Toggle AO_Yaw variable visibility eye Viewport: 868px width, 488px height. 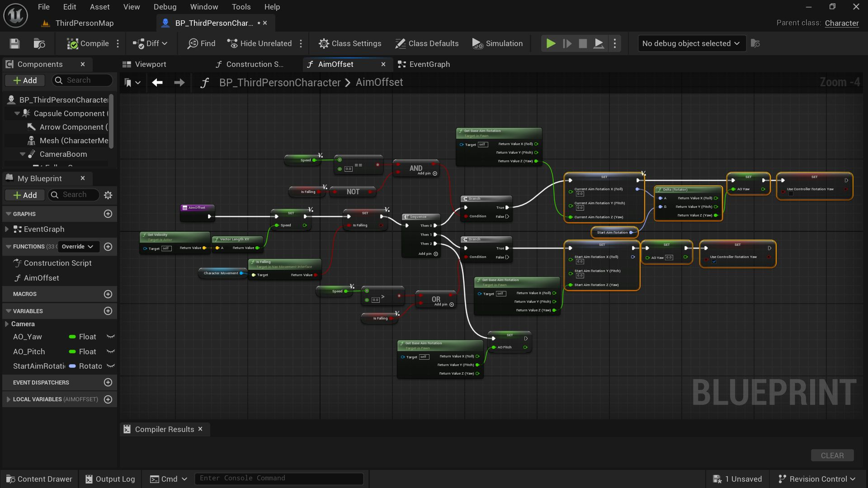110,337
